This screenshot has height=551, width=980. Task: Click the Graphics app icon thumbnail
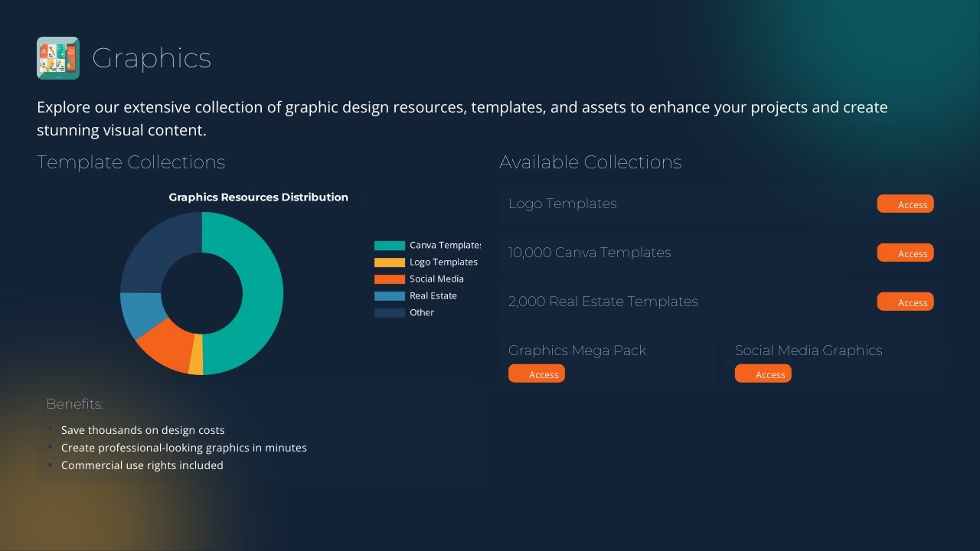(58, 58)
